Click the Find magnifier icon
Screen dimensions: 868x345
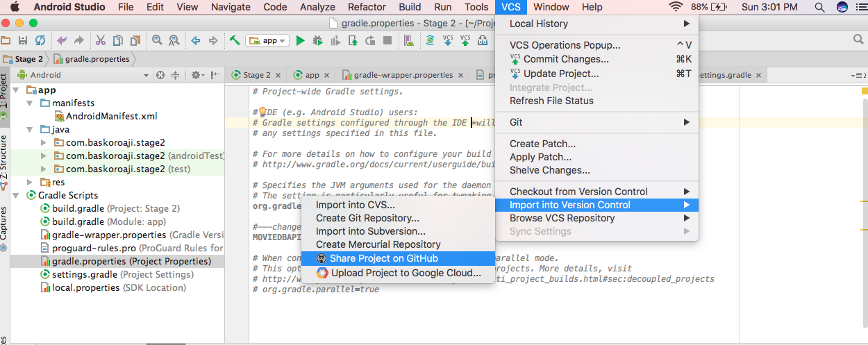tap(157, 41)
